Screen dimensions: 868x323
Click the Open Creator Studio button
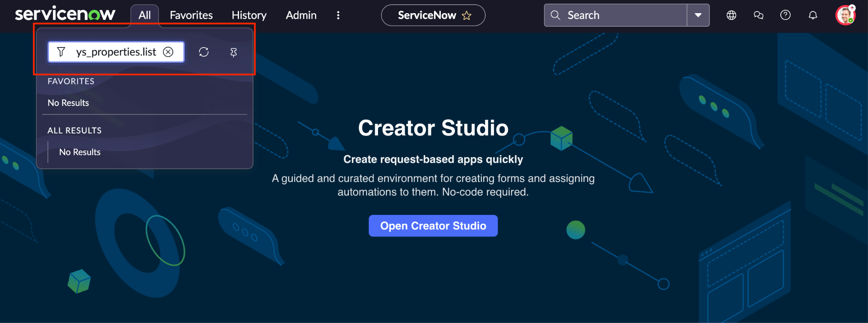433,226
